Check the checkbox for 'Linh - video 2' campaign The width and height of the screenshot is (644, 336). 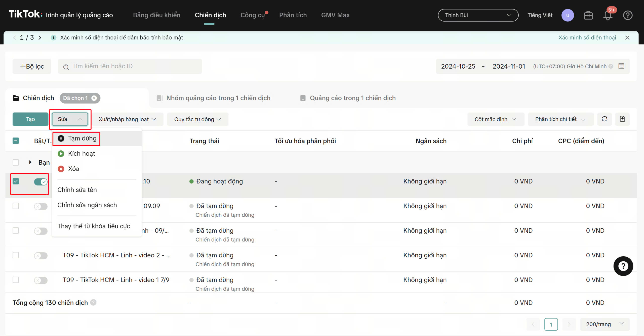click(x=16, y=255)
